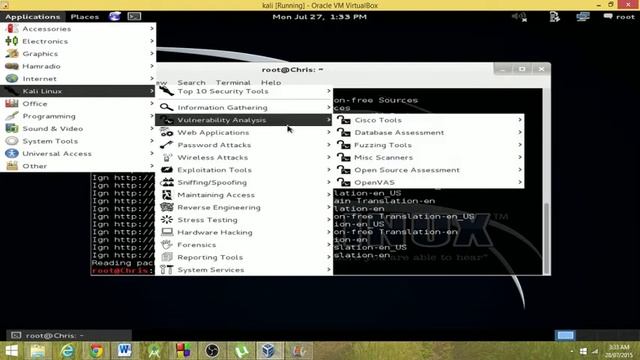Open File Explorer from Windows taskbar
This screenshot has width=640, height=360.
coord(38,351)
